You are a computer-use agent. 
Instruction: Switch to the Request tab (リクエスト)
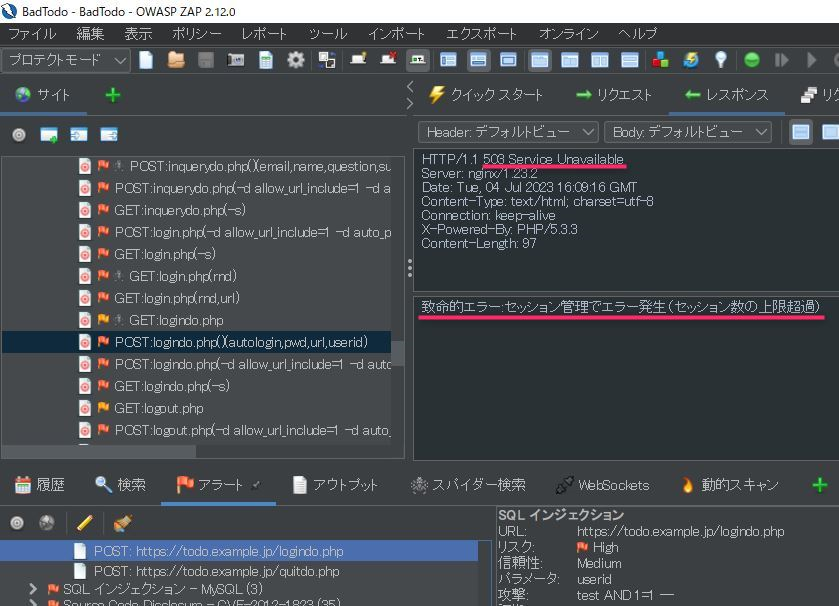pyautogui.click(x=614, y=95)
